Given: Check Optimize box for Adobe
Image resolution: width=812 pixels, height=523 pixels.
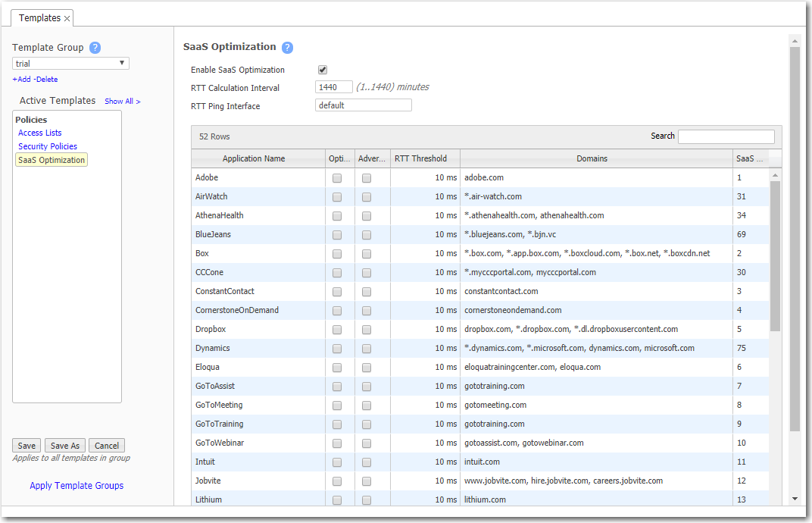Looking at the screenshot, I should pos(337,178).
